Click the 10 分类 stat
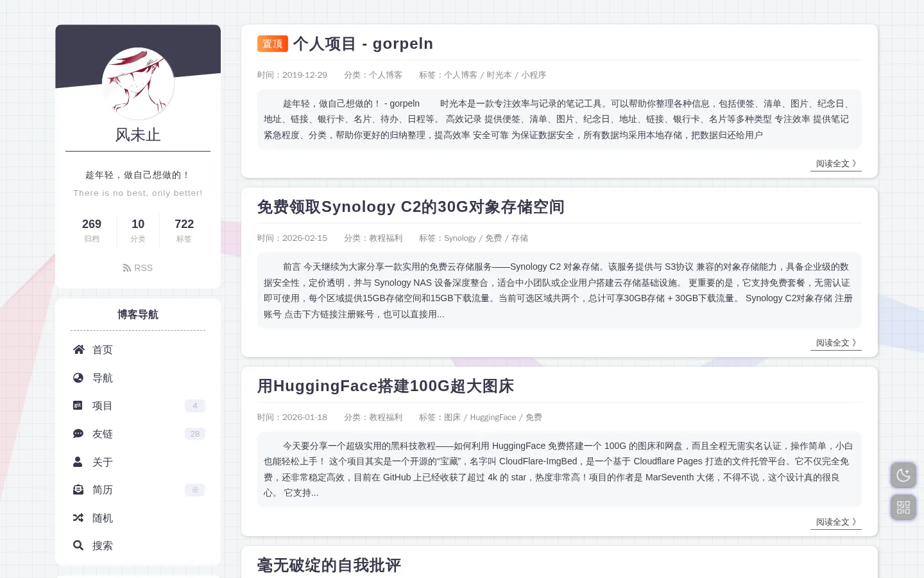This screenshot has height=578, width=924. pos(138,230)
